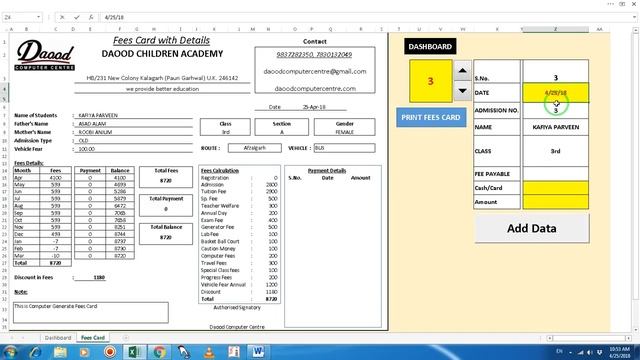640x360 pixels.
Task: Click the daoodcomputercentre@gmail.com email link
Action: (x=315, y=71)
